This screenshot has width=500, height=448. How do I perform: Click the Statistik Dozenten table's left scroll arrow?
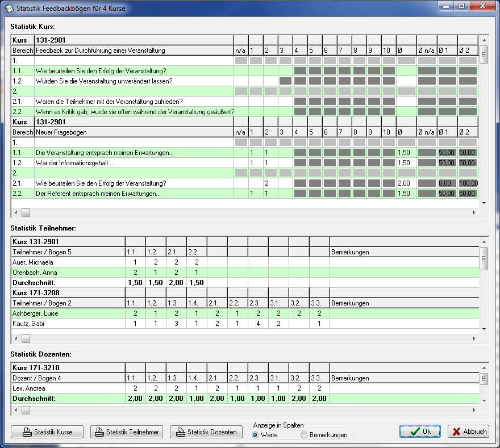coord(16,410)
